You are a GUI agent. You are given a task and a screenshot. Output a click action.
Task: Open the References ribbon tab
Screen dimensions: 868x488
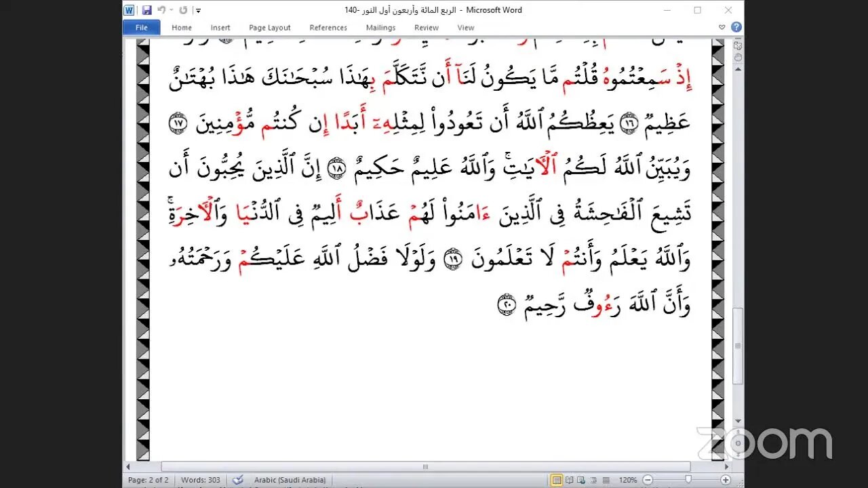[x=328, y=28]
